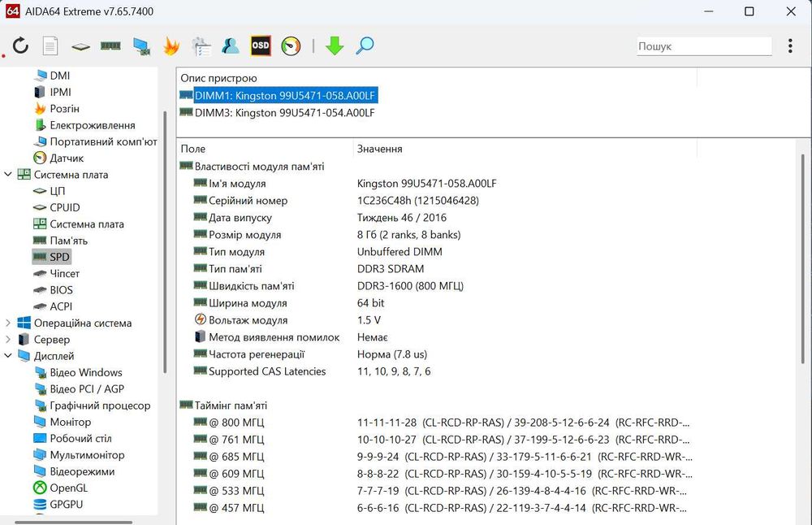Focus the Пошук search field

pos(704,46)
